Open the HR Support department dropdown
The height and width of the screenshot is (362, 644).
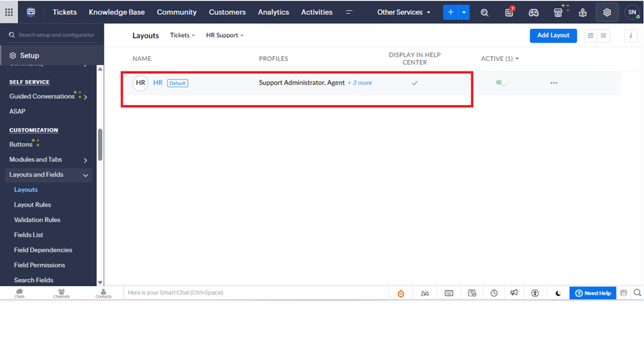tap(224, 36)
